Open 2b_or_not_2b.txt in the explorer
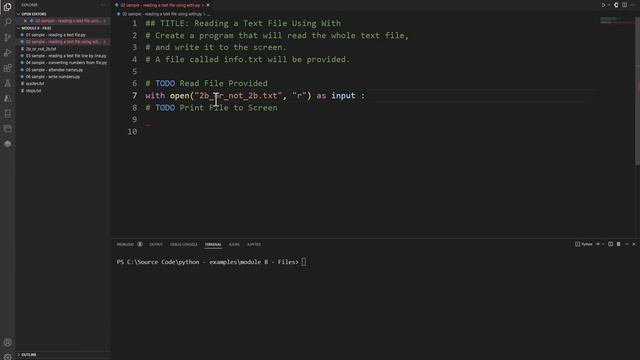 (40, 49)
